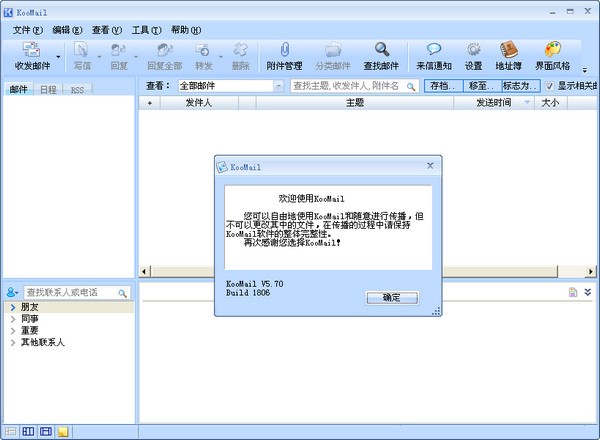The height and width of the screenshot is (440, 600).
Task: Expand the 其他联系人 contact group
Action: tap(13, 342)
